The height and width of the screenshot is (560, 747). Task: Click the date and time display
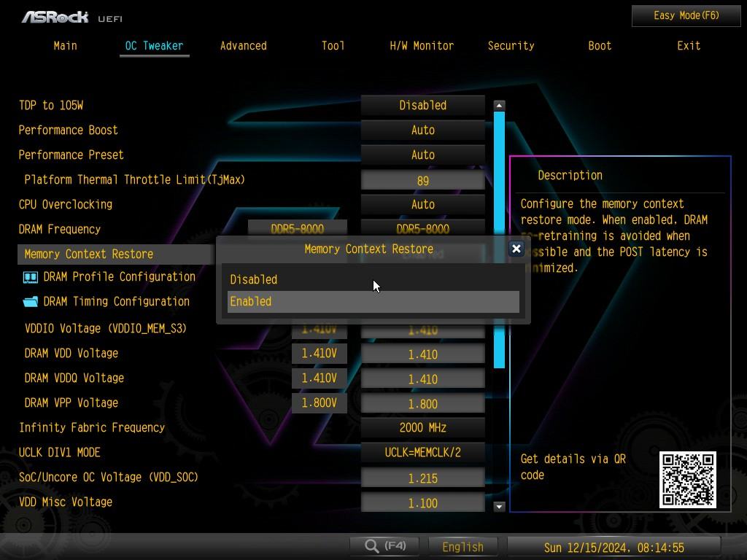pos(614,548)
